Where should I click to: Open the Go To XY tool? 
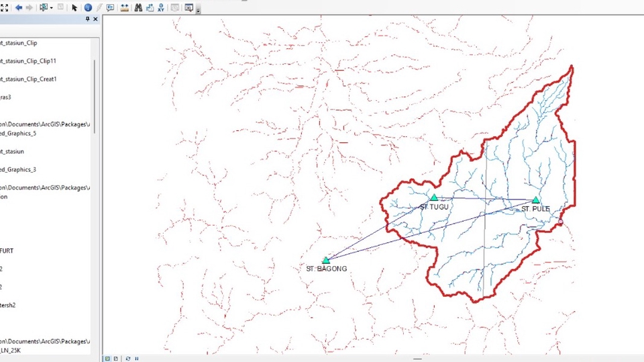point(161,7)
